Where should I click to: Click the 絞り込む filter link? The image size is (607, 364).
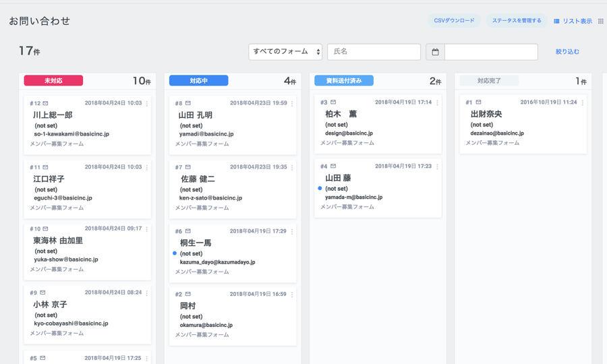coord(567,52)
